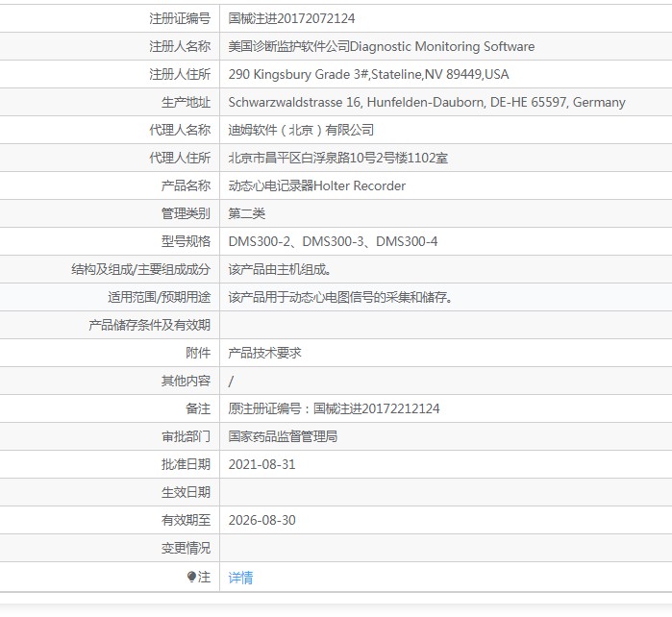672x617 pixels.
Task: Select attachment value 产品技术要求
Action: 264,353
